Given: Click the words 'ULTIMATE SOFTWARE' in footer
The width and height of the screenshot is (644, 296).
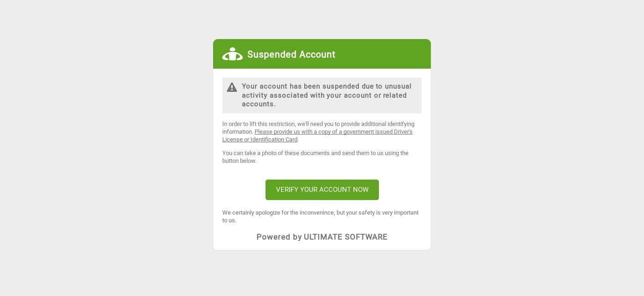Looking at the screenshot, I should click(x=345, y=237).
